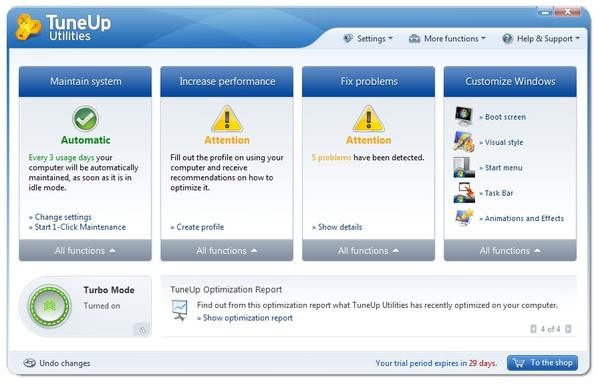Open the Boot screen link
600x386 pixels.
tap(503, 117)
